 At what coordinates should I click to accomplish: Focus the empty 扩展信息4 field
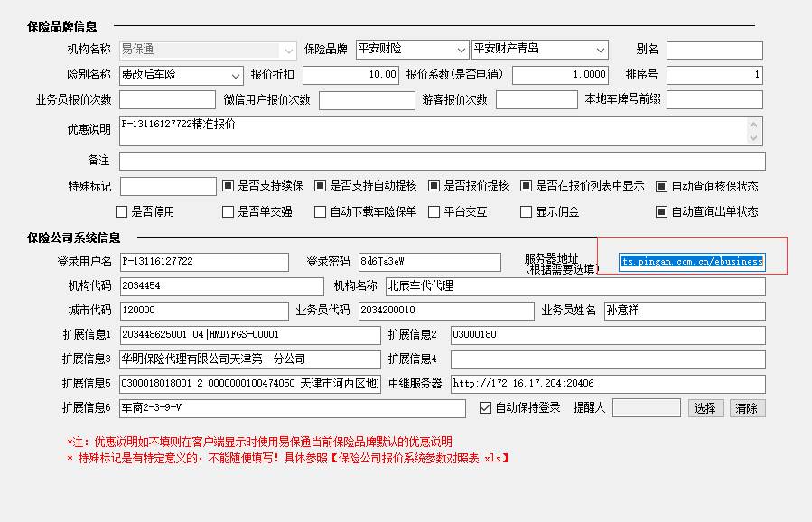[x=608, y=359]
